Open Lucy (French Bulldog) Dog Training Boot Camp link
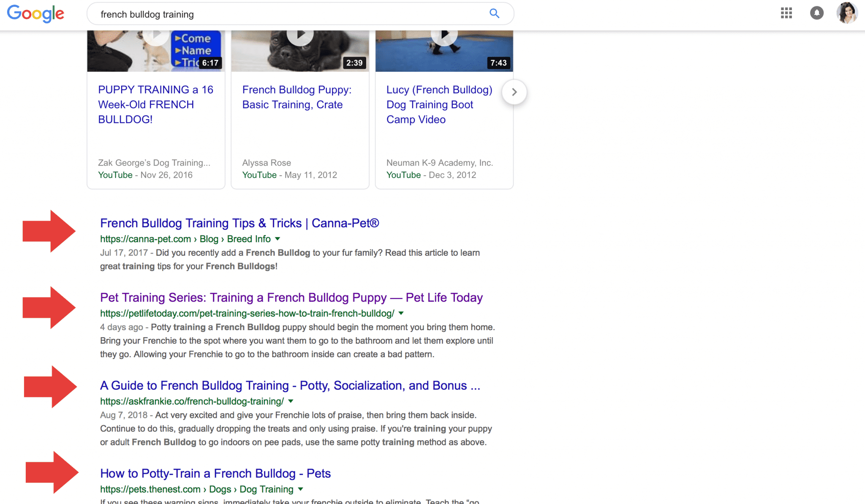The width and height of the screenshot is (865, 504). [439, 105]
